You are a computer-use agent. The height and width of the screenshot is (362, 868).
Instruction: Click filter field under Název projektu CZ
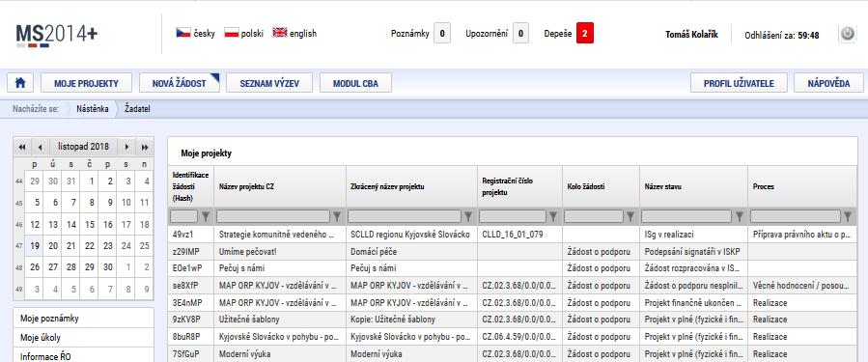coord(273,216)
